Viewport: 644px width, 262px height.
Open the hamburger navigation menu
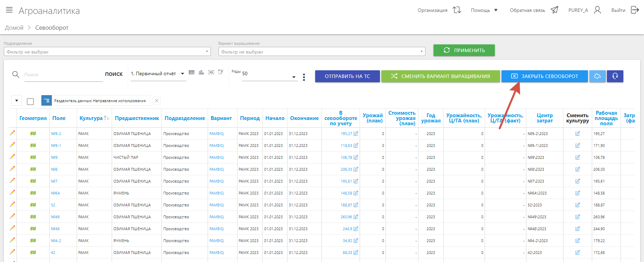pyautogui.click(x=9, y=10)
